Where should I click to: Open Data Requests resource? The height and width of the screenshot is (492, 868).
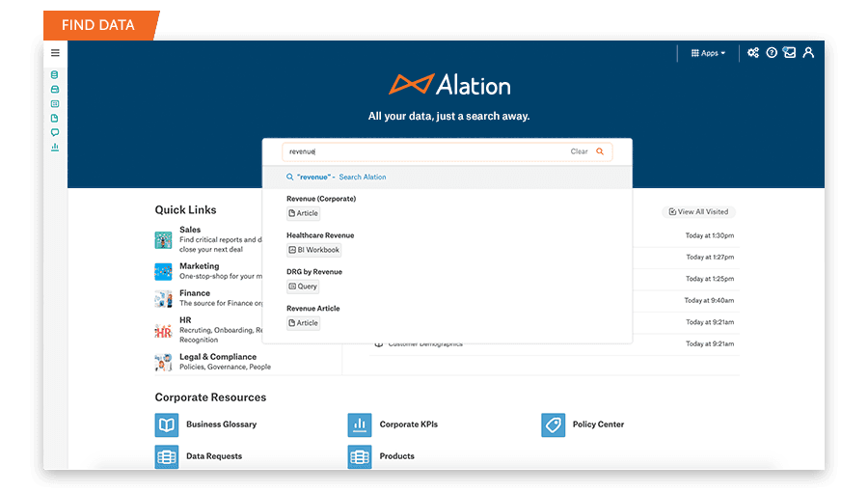(x=214, y=456)
